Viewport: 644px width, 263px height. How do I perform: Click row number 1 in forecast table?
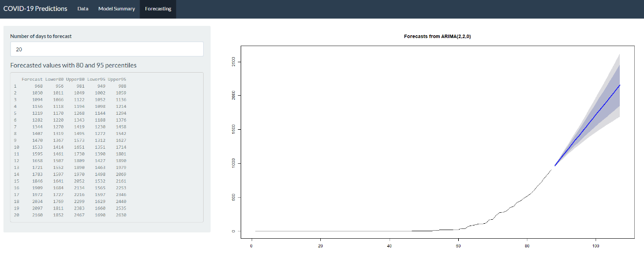(x=15, y=86)
